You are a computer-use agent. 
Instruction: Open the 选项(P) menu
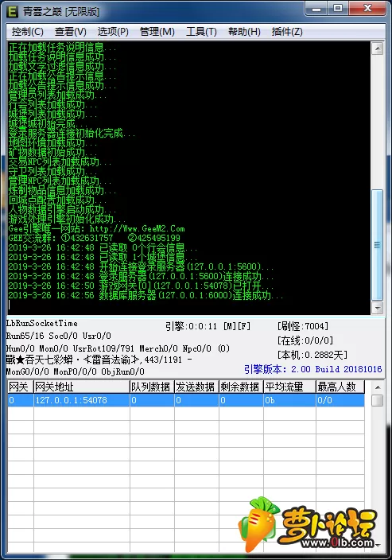click(x=113, y=32)
